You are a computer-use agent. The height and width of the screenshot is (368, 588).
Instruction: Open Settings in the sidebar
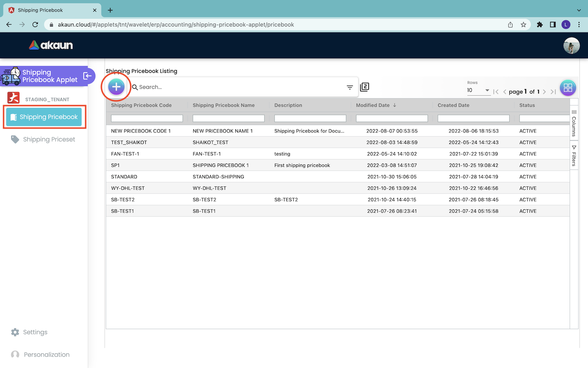[x=35, y=332]
